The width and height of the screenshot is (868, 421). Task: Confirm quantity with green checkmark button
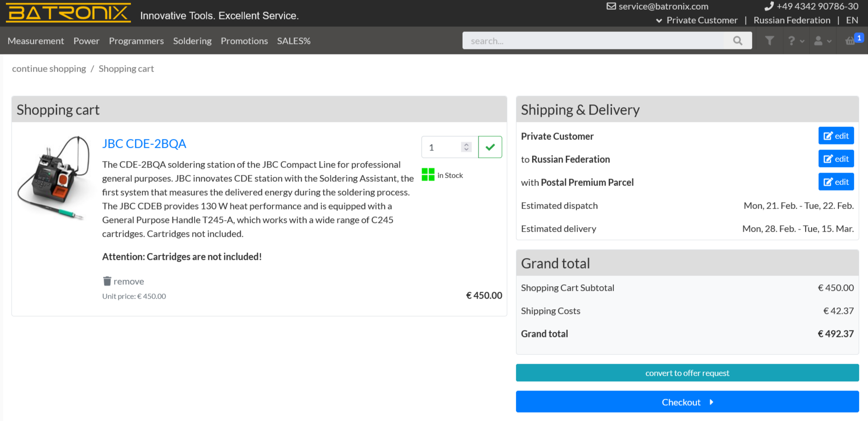coord(490,147)
